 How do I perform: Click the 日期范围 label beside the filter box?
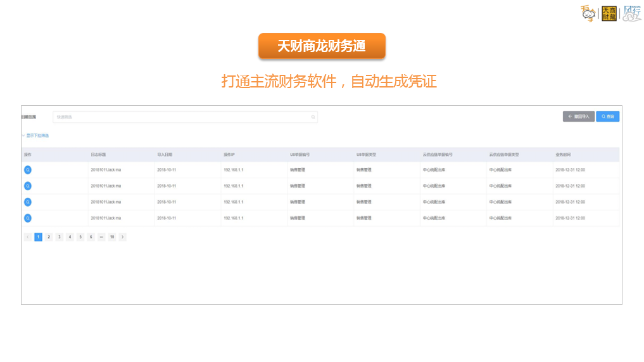point(28,117)
